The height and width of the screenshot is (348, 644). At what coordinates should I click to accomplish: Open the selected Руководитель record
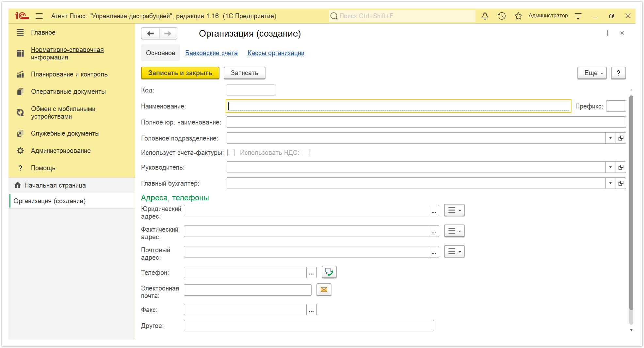point(621,167)
